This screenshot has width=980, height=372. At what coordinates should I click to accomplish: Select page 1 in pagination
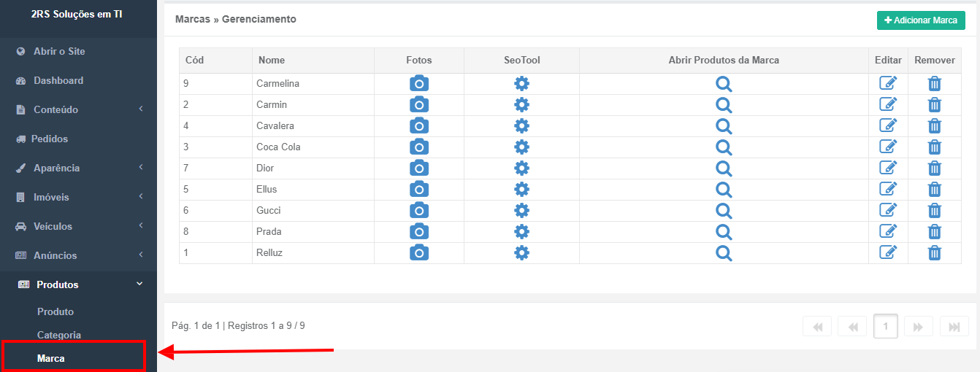point(886,326)
